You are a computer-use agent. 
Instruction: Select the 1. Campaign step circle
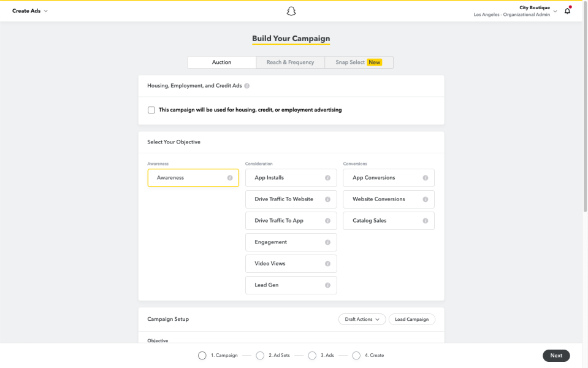[x=202, y=355]
